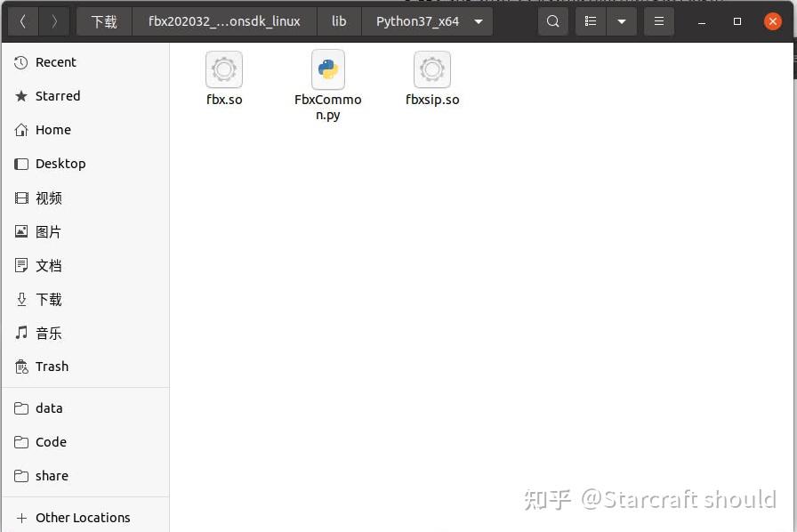This screenshot has width=797, height=532.
Task: Switch view using the list view icon
Action: (590, 20)
